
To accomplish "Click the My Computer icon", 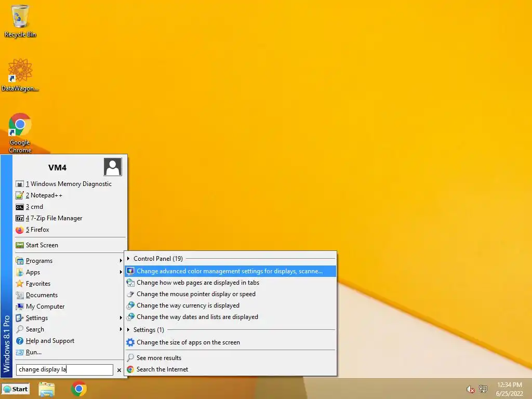I will point(20,307).
